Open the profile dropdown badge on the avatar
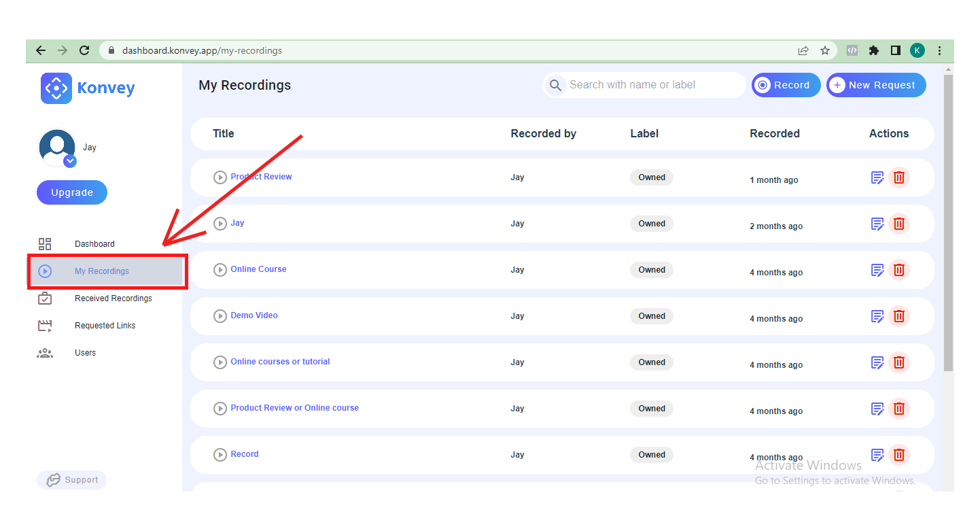 pos(70,161)
